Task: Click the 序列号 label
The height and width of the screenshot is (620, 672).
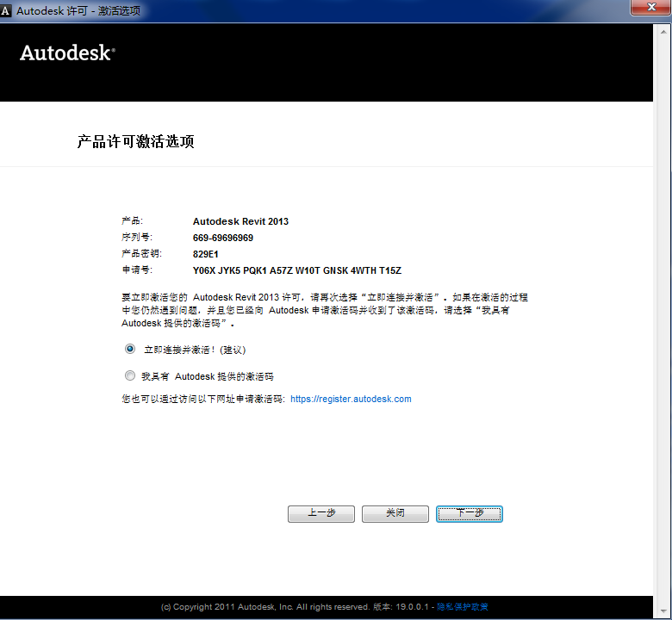Action: [137, 237]
